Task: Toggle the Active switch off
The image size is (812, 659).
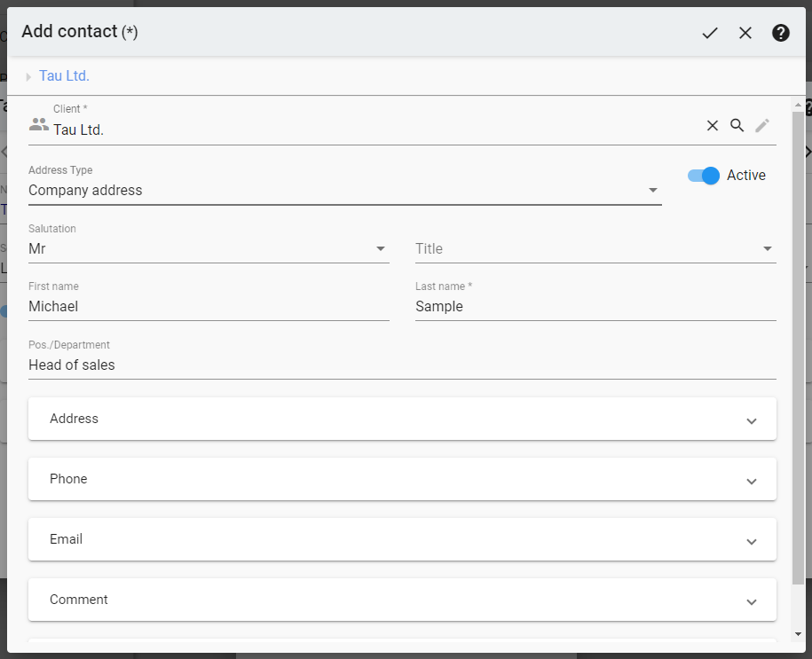Action: click(702, 175)
